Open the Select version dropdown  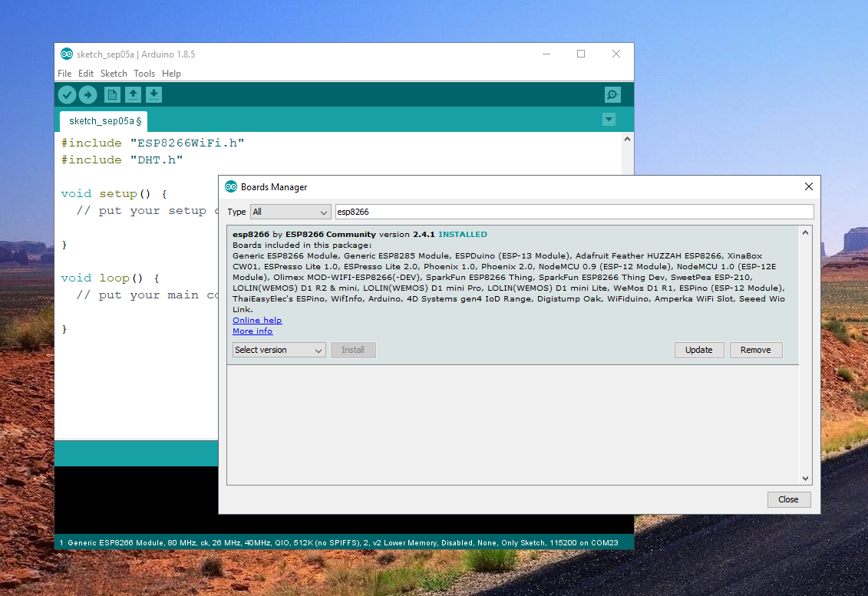(279, 350)
